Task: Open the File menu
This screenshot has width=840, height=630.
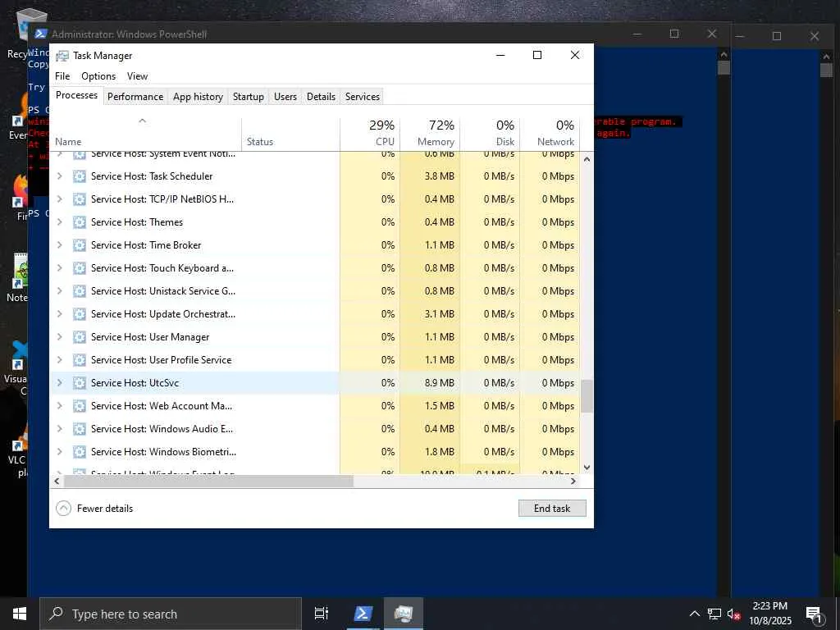Action: click(x=62, y=76)
